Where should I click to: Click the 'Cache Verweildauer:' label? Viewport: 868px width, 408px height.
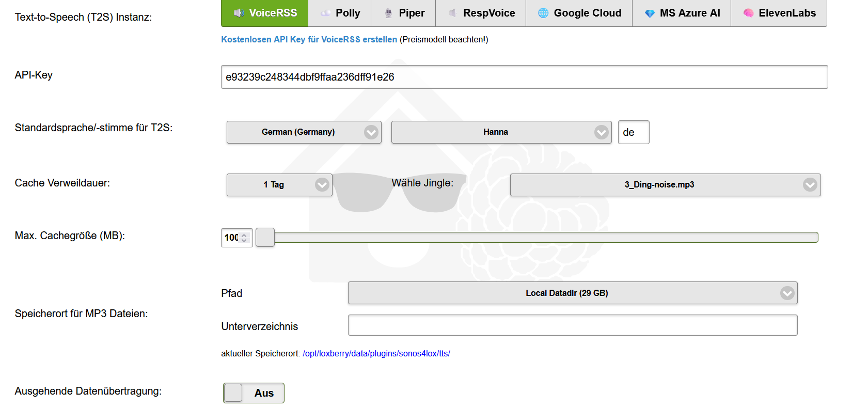[62, 183]
